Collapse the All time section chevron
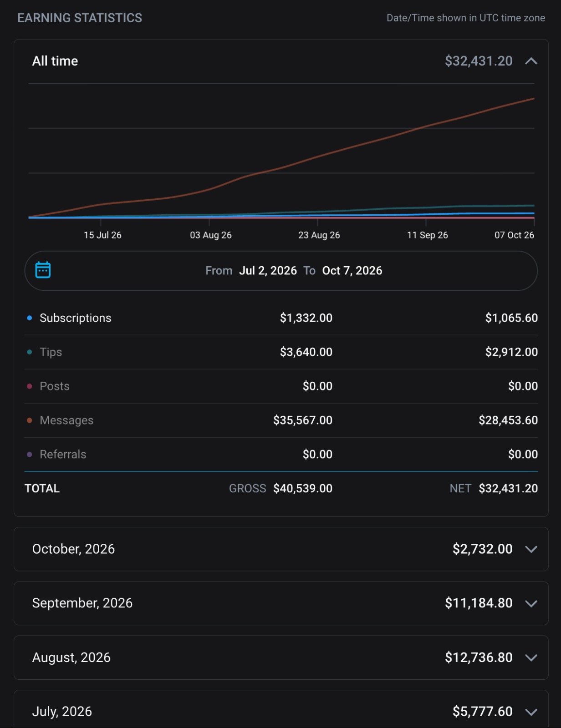Image resolution: width=561 pixels, height=728 pixels. tap(531, 61)
